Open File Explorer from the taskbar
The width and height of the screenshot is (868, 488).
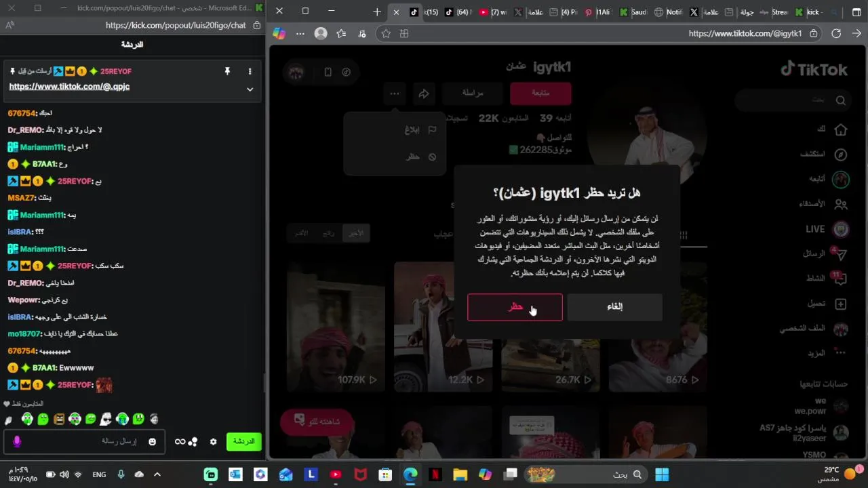[460, 474]
